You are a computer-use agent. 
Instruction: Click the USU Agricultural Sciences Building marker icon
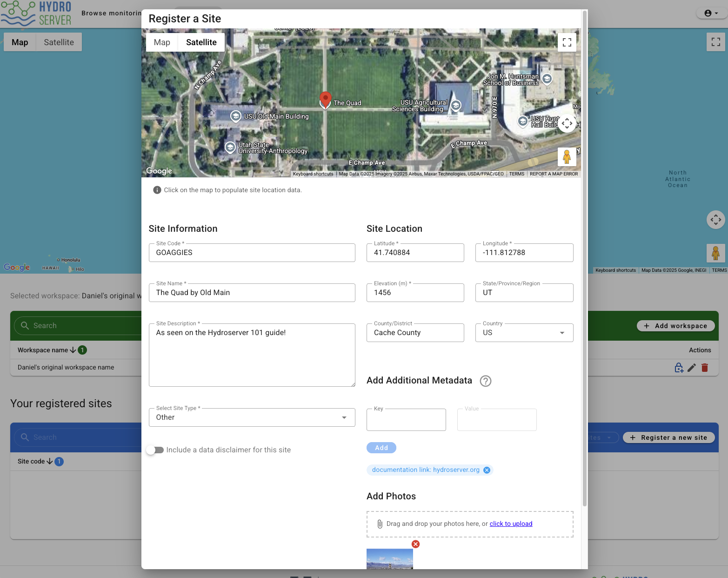coord(456,106)
